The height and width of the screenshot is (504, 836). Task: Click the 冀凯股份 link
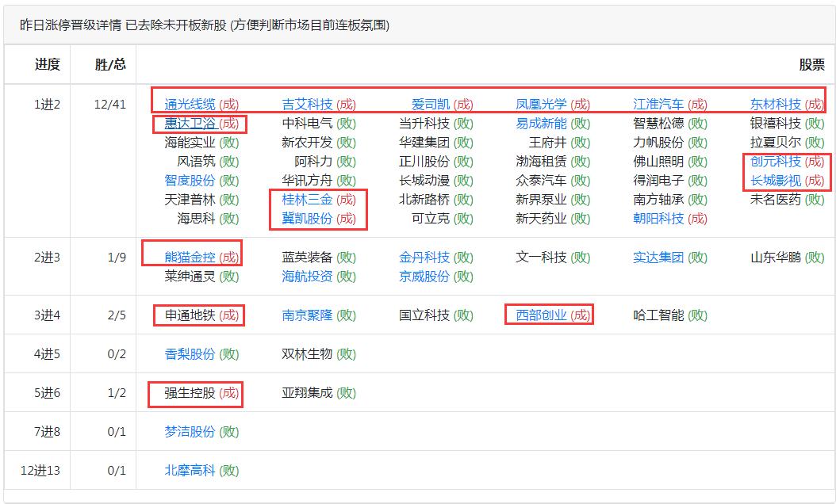point(307,219)
